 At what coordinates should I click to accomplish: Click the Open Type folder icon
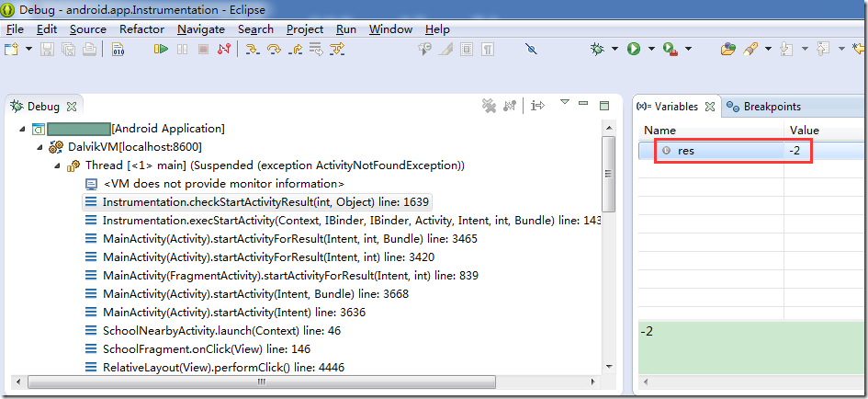(728, 50)
